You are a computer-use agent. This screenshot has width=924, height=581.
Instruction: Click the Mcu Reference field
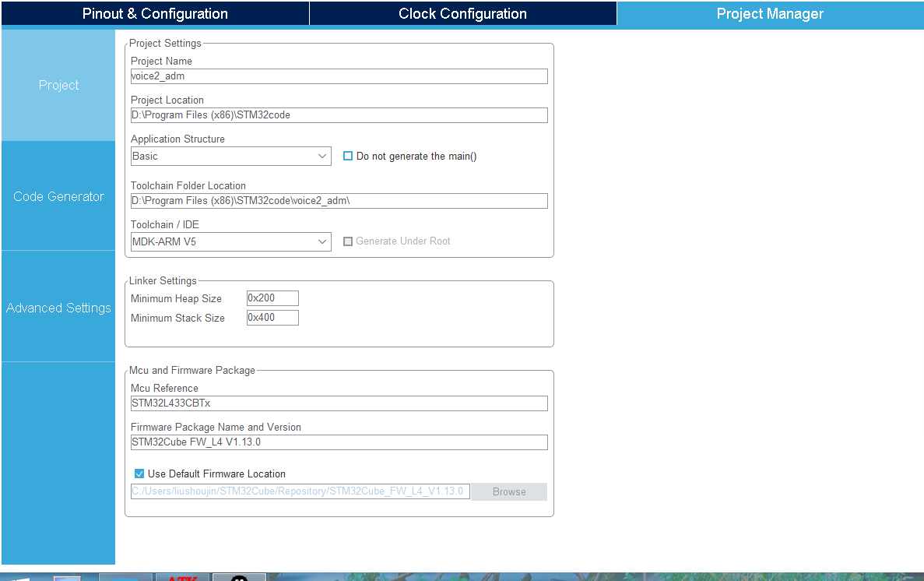[x=339, y=403]
